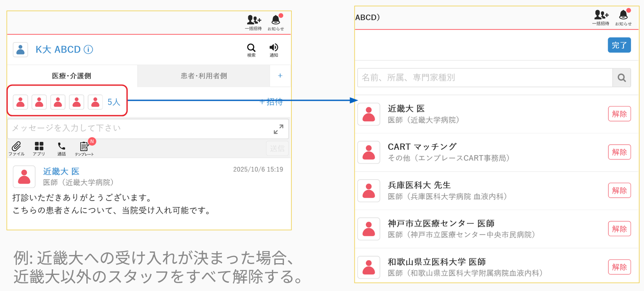
Task: Remove 神戸市立医療センター 医師 with the 解除 button
Action: coord(619,228)
